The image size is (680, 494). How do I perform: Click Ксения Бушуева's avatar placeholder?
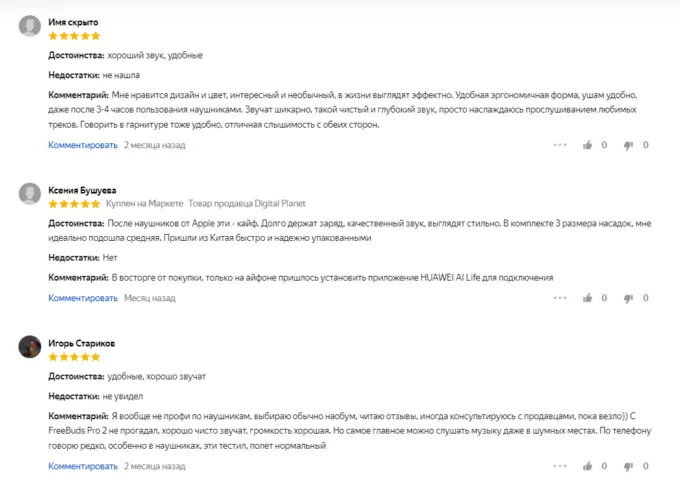(x=30, y=194)
